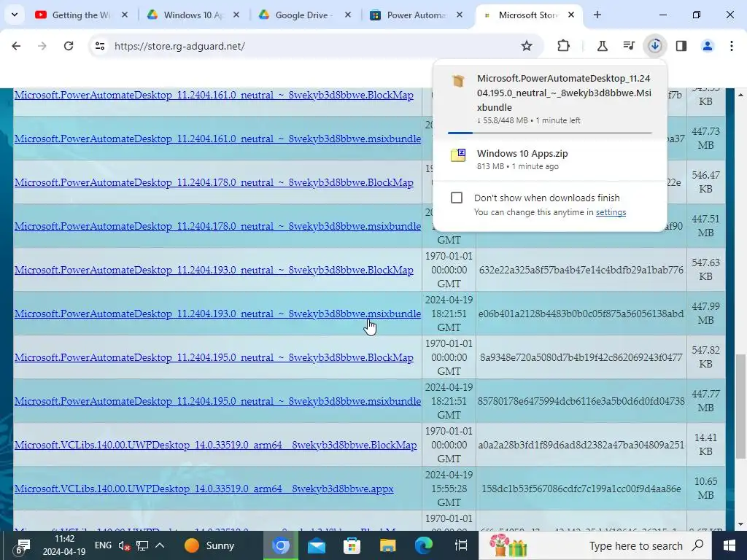Download PowerAutomateDesktop 11.2404.161.0 BlockMap

coord(214,95)
